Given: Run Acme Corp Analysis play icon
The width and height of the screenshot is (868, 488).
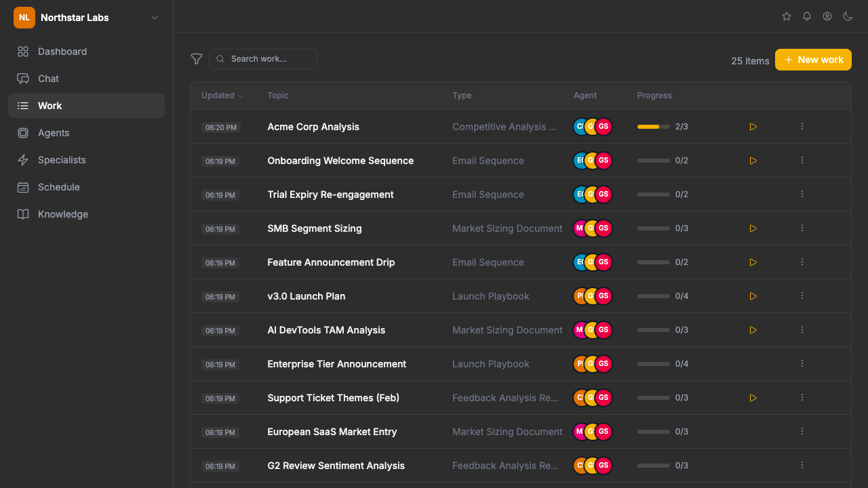Looking at the screenshot, I should pos(753,127).
